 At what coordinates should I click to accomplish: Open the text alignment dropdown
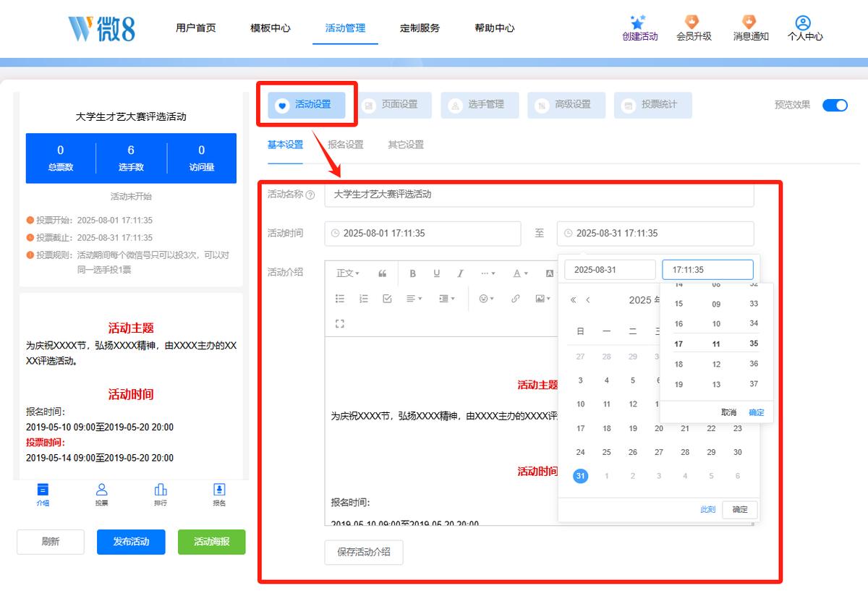[x=414, y=299]
